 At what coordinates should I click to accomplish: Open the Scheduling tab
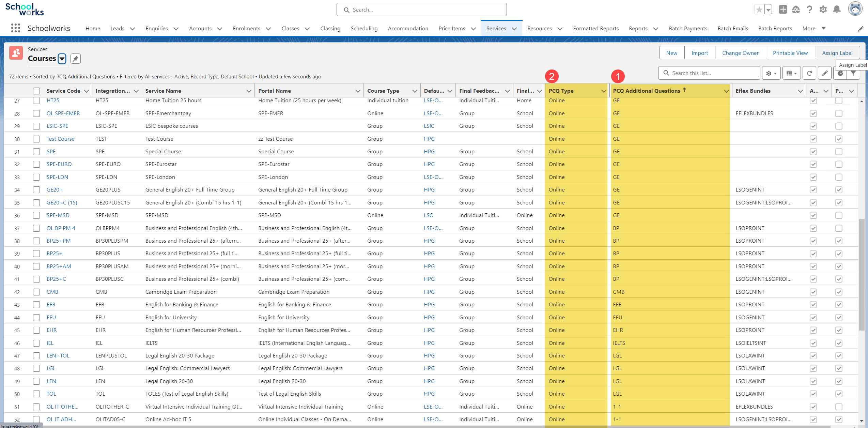pyautogui.click(x=364, y=29)
